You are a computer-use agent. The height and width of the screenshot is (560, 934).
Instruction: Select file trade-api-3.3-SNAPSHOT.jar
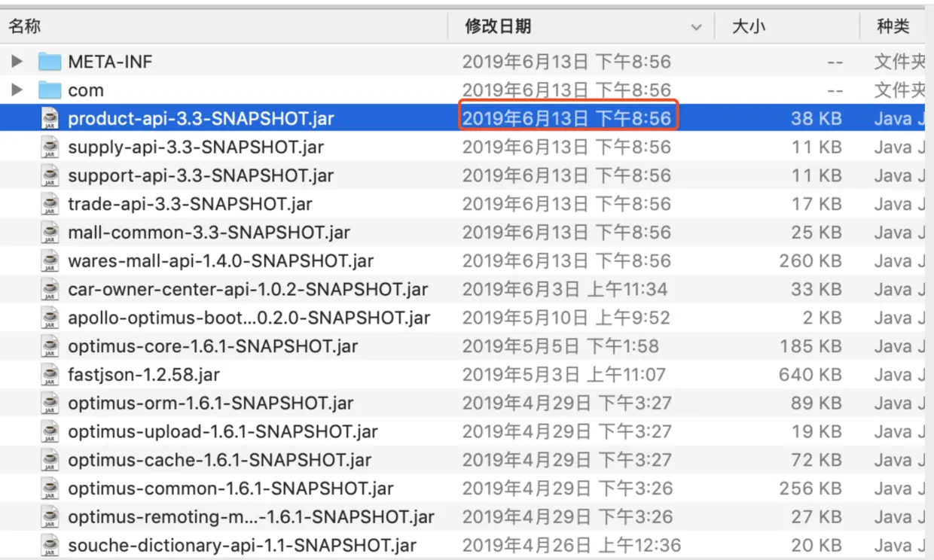(190, 204)
